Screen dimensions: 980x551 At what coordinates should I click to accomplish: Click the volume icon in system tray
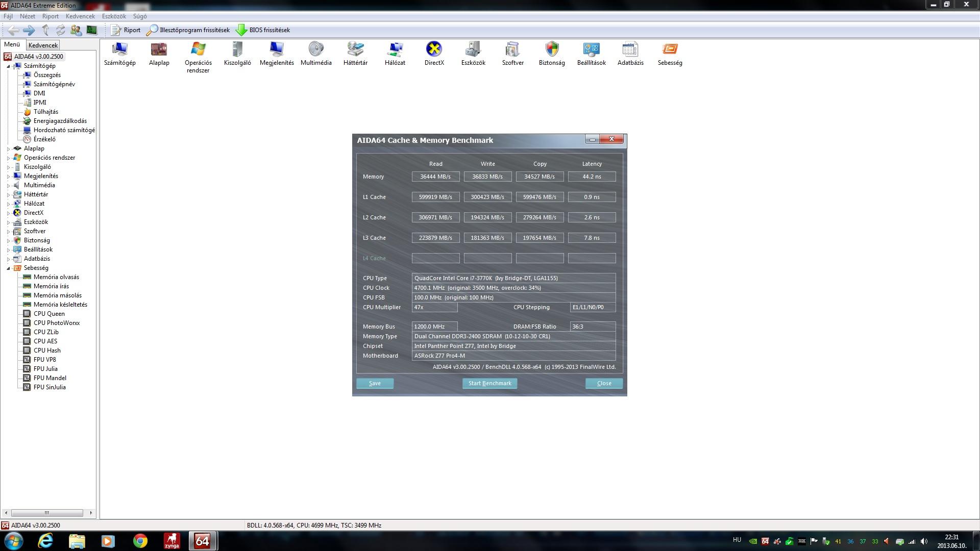[x=924, y=541]
